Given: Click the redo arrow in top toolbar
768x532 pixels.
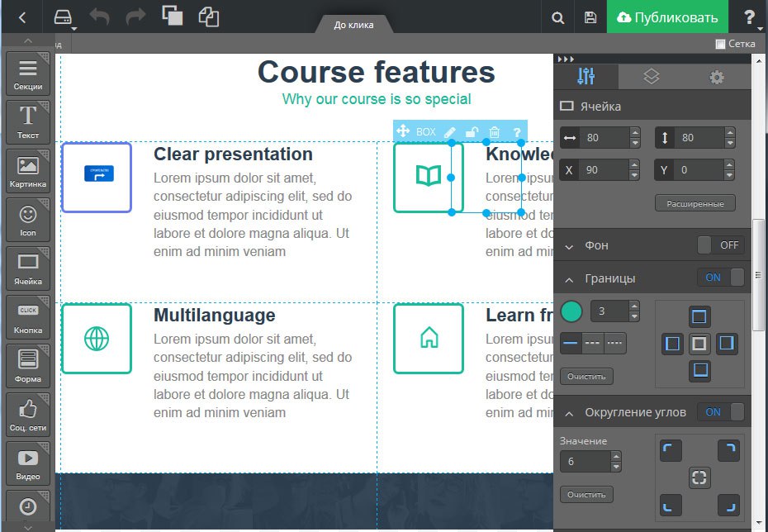Looking at the screenshot, I should 136,17.
